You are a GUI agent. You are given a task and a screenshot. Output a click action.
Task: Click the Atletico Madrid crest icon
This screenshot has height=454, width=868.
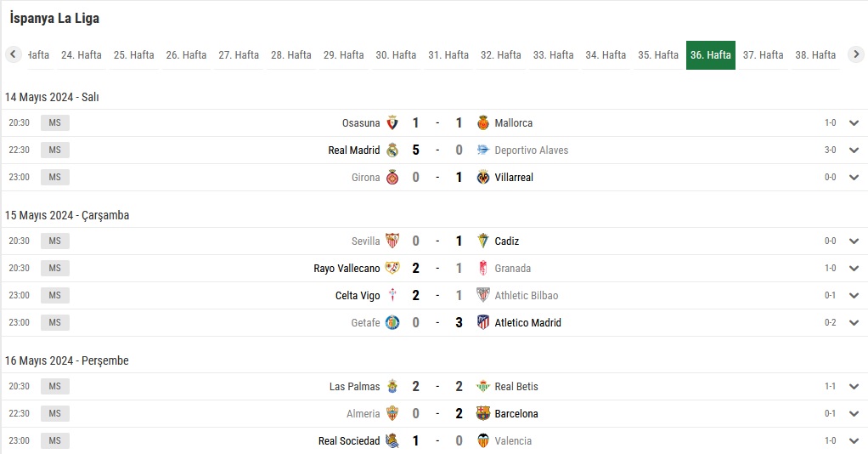[483, 322]
